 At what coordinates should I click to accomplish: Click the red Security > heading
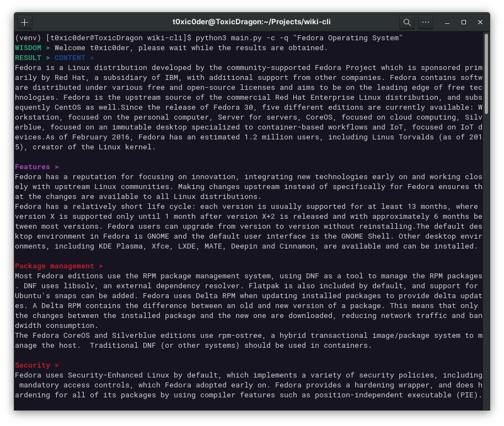[x=36, y=365]
